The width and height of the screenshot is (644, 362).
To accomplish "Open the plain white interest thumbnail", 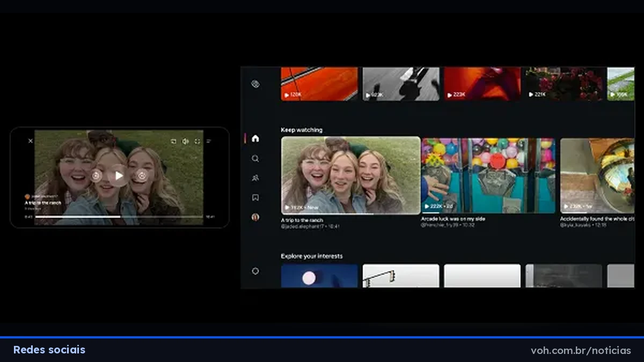I will click(482, 276).
